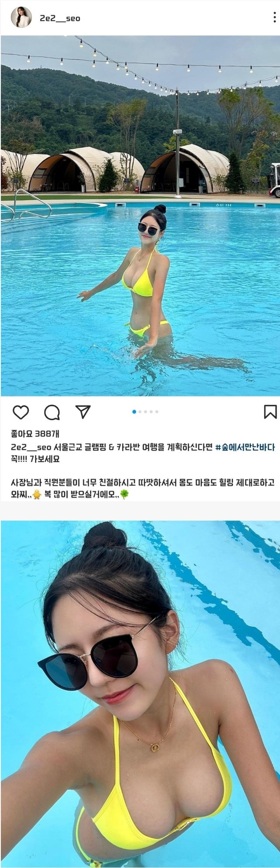Screen dimensions: 280x868
Task: Tap the pool photo with glamping tents
Action: (x=140, y=215)
